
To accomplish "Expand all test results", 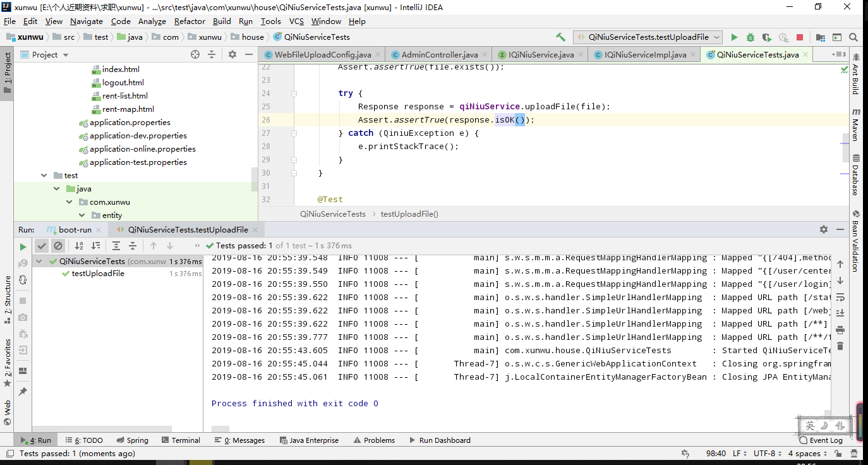I will (116, 246).
